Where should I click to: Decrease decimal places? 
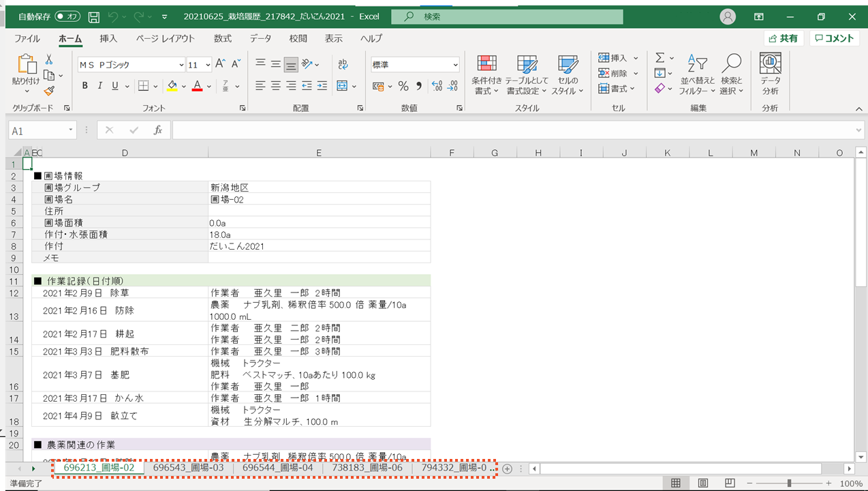tap(453, 86)
